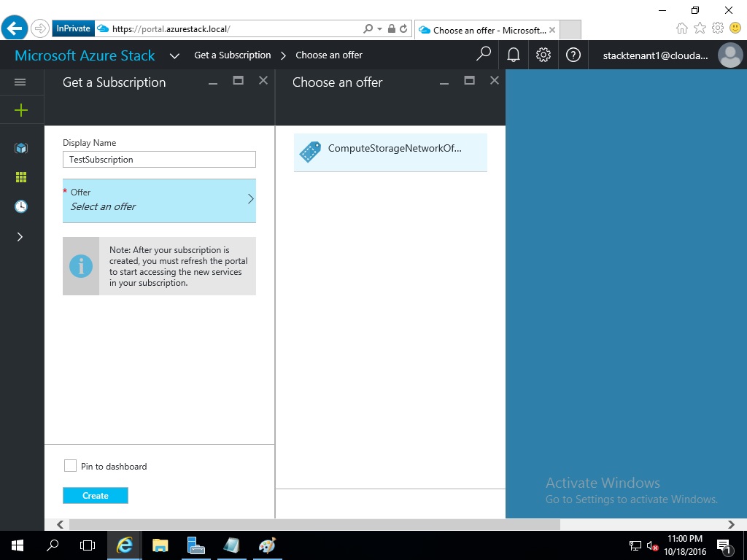Click the browser back arrow button
The height and width of the screenshot is (560, 747).
[15, 28]
